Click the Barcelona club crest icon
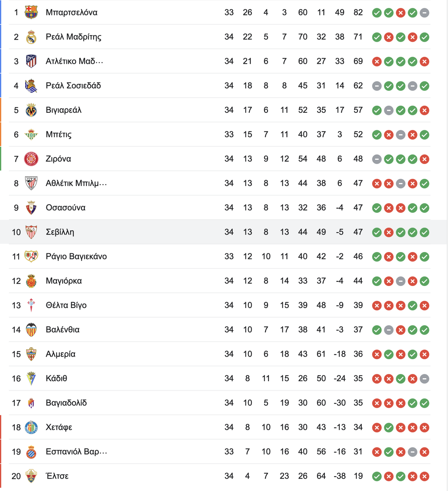 (x=31, y=12)
